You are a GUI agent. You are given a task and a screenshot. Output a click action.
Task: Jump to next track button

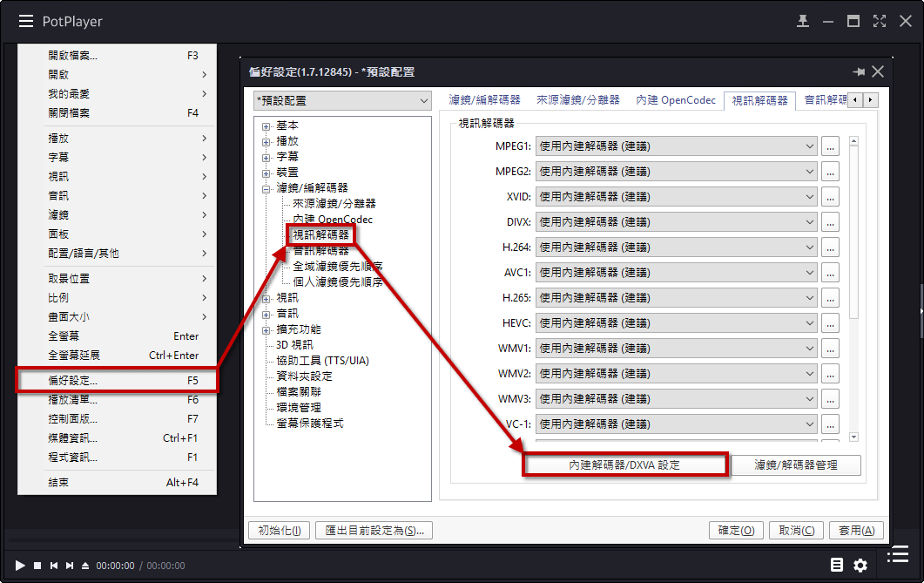pos(70,566)
